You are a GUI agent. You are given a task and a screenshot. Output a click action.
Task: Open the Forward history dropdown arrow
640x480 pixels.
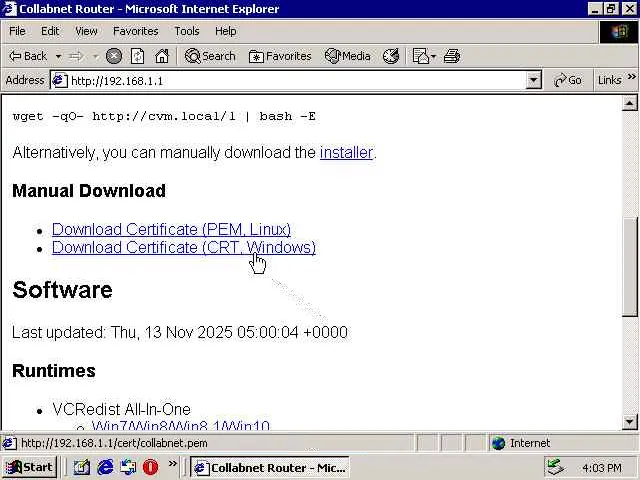tap(96, 56)
